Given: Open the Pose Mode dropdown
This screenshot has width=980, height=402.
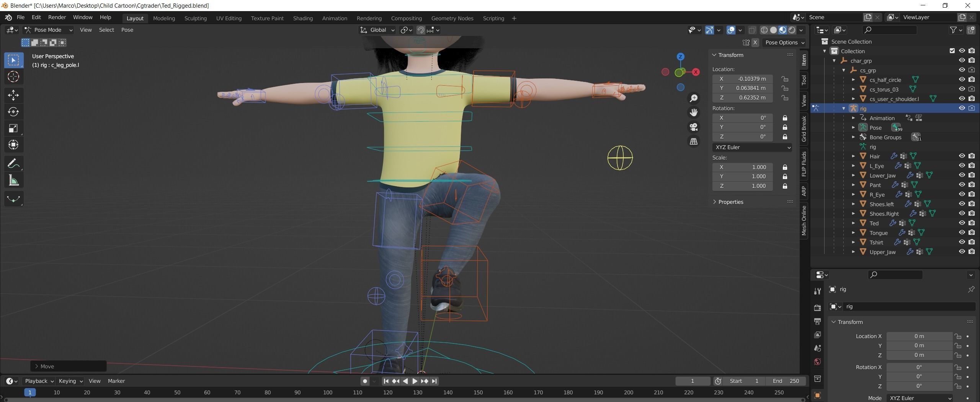Looking at the screenshot, I should pyautogui.click(x=48, y=30).
